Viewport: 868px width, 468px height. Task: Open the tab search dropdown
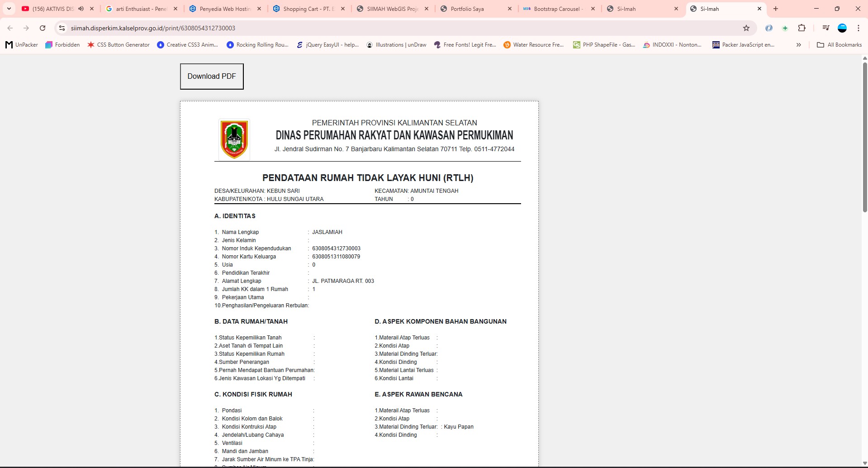9,9
